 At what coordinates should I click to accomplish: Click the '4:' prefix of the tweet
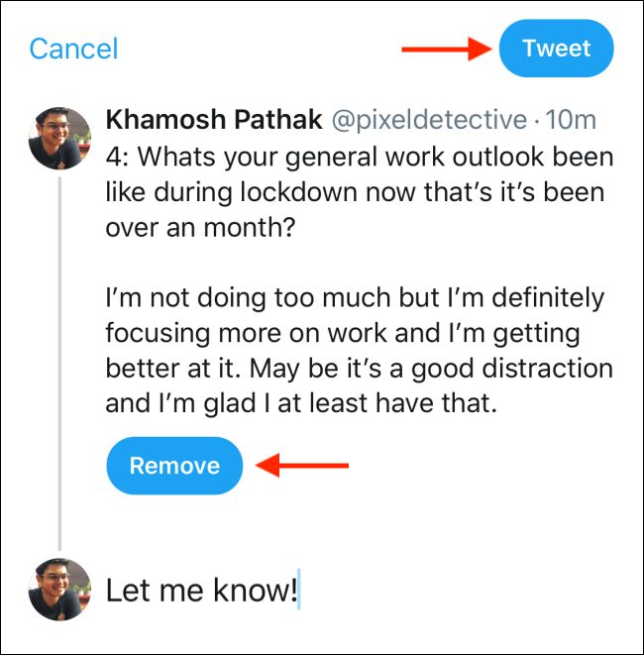tap(118, 159)
